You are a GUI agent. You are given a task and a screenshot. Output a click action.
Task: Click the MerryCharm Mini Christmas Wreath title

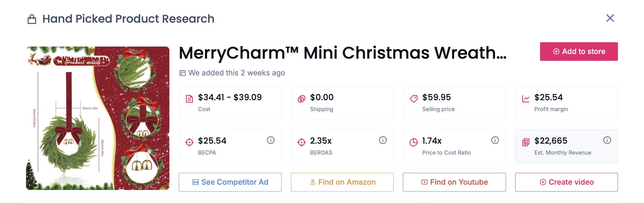(x=343, y=53)
